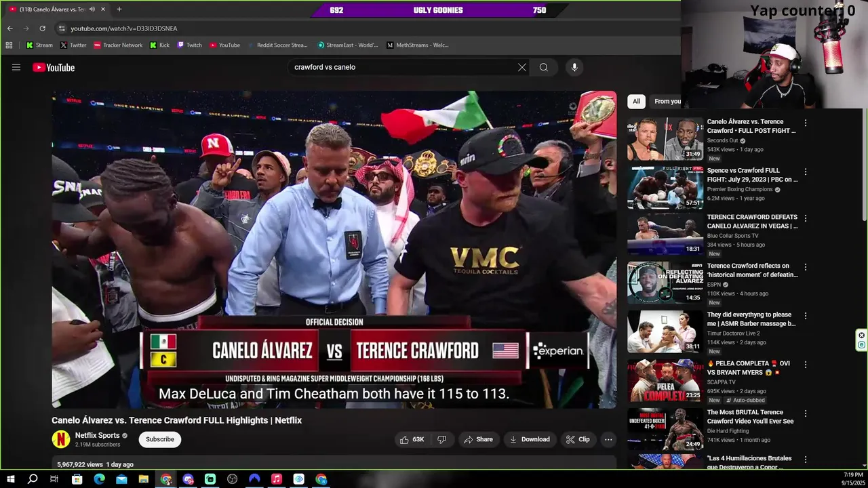Open the YouTube bookmark
This screenshot has width=868, height=488.
[224, 45]
